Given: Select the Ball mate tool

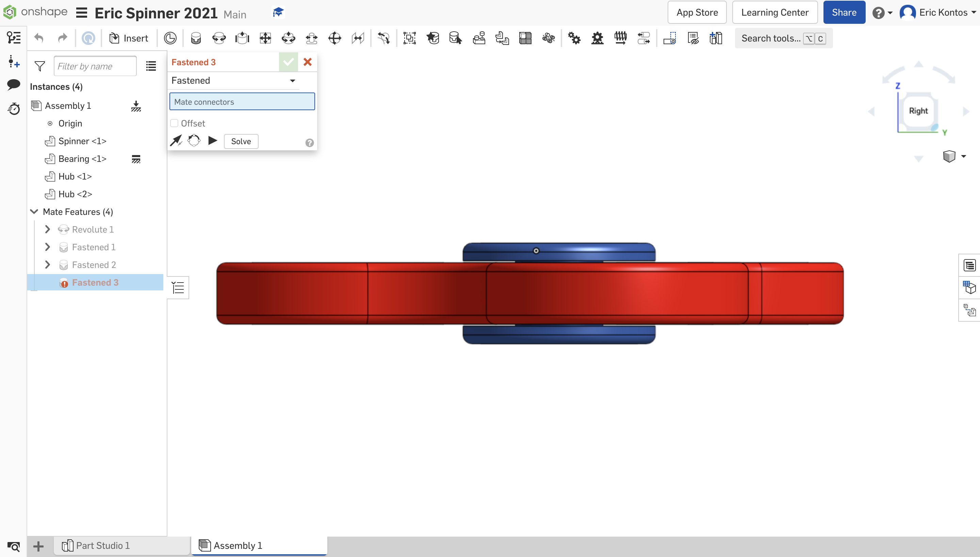Looking at the screenshot, I should coord(334,38).
